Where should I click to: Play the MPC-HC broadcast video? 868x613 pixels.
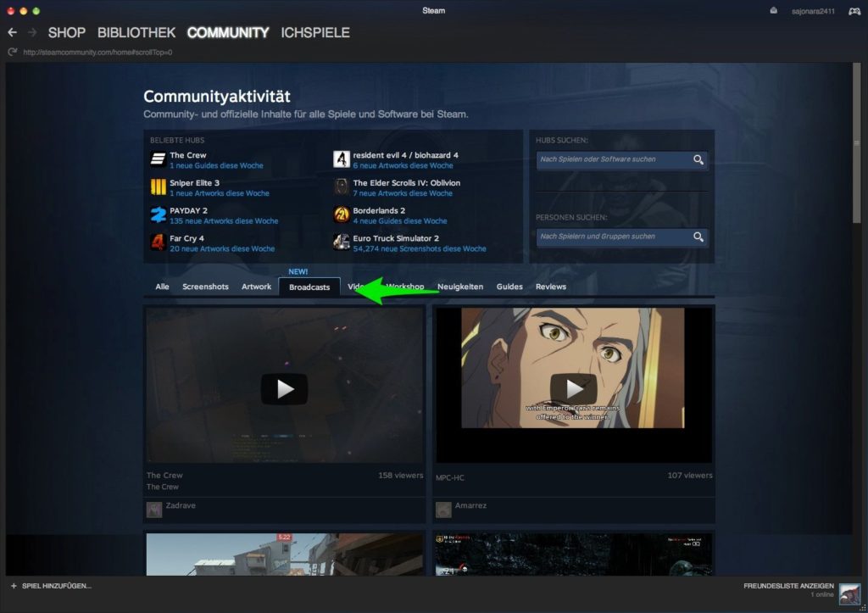(574, 389)
